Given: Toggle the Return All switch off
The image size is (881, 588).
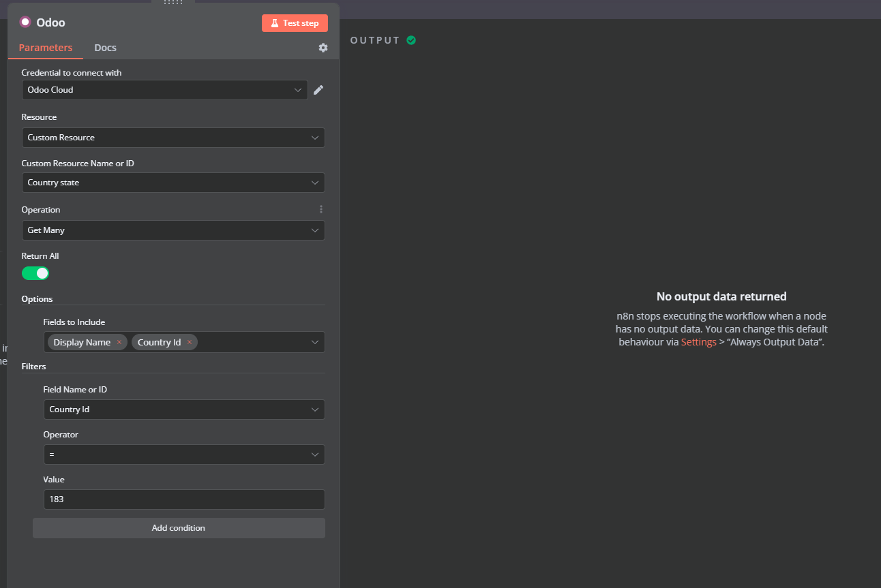Looking at the screenshot, I should pyautogui.click(x=35, y=273).
